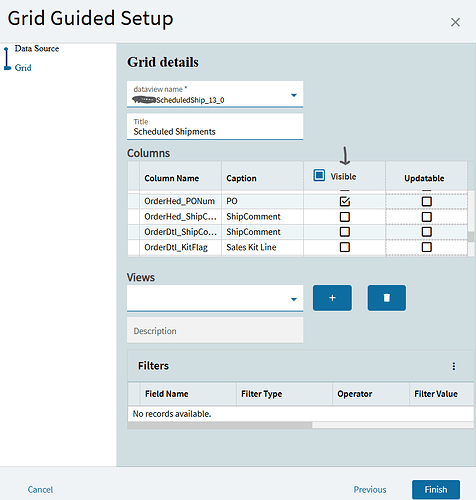Cancel the guided setup
The image size is (476, 500).
tap(40, 489)
